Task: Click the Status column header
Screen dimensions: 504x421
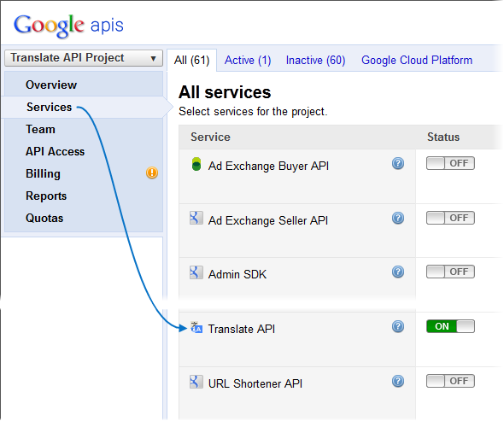Action: pyautogui.click(x=443, y=137)
